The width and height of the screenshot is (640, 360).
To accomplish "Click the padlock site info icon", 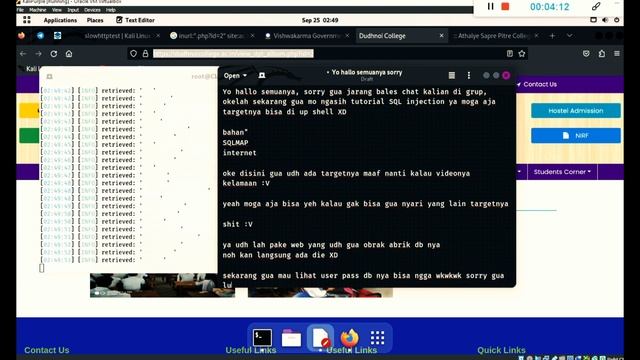I will click(145, 53).
